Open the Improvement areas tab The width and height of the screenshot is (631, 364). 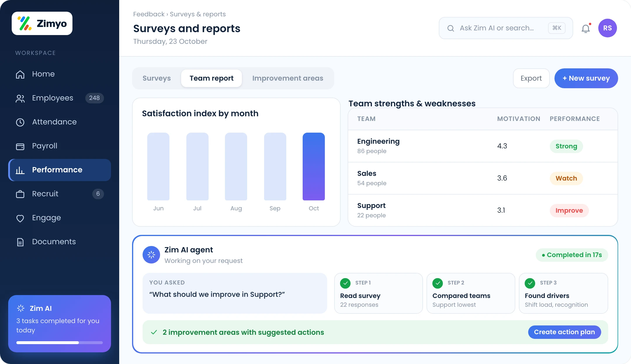[288, 78]
